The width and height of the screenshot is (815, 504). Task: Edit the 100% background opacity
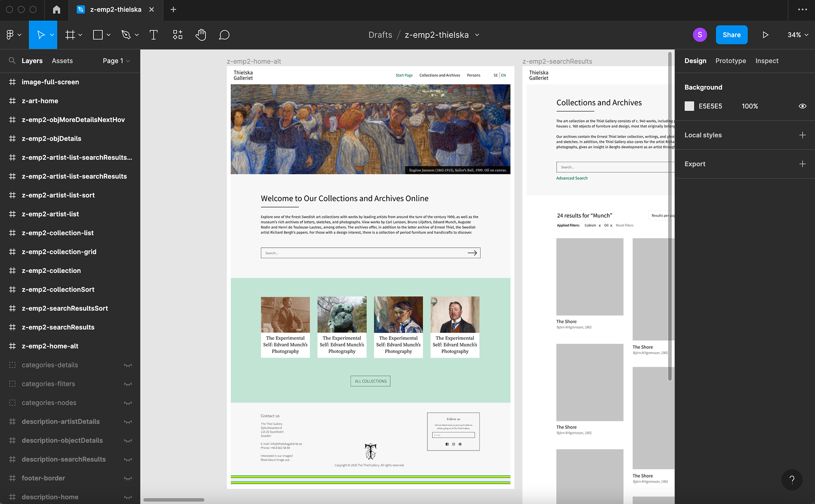[750, 106]
